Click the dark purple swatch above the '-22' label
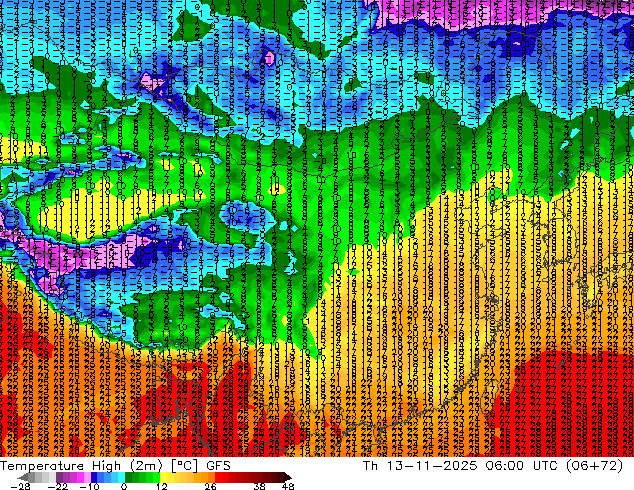Viewport: 634px width, 490px height. click(x=59, y=477)
